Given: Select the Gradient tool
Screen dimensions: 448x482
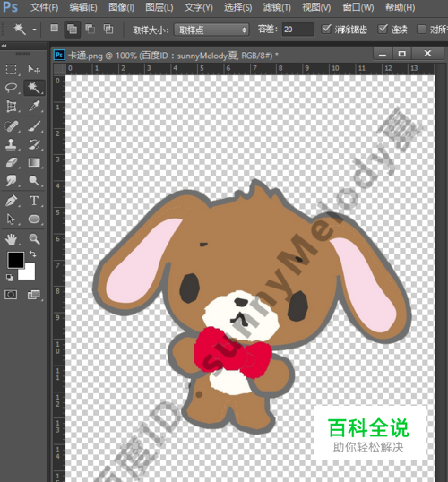Looking at the screenshot, I should (34, 163).
